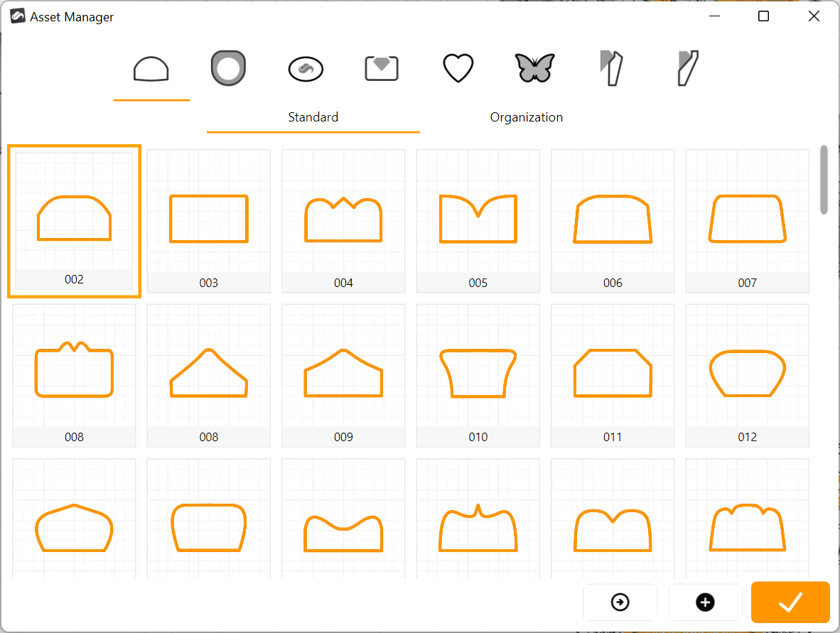Maximize the Asset Manager window
Image resolution: width=840 pixels, height=633 pixels.
click(x=763, y=16)
